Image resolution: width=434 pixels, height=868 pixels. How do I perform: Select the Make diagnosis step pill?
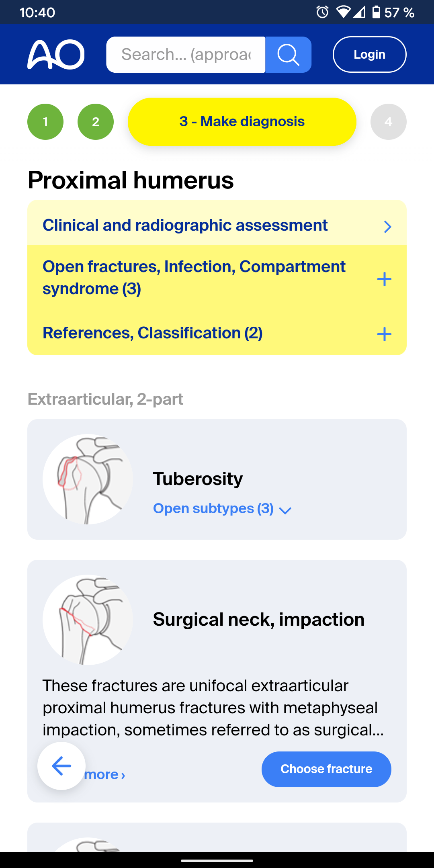coord(242,122)
